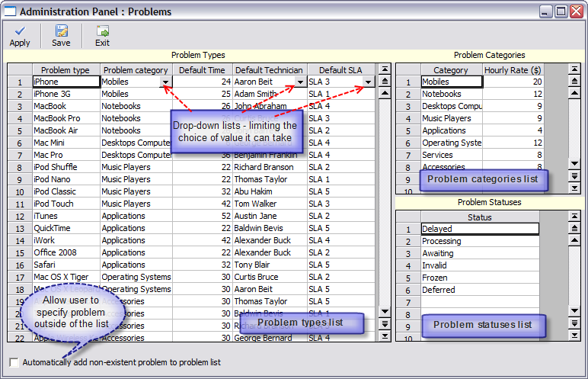The height and width of the screenshot is (379, 588).
Task: Select the iPhone problem type cell
Action: pos(66,82)
